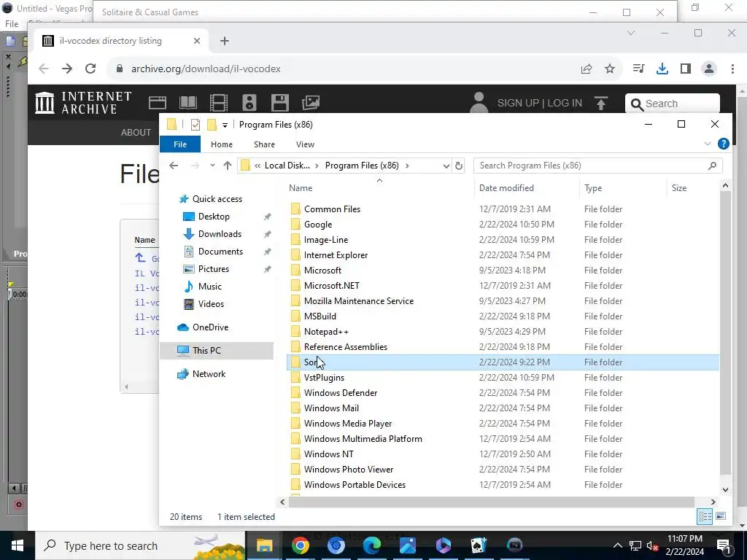This screenshot has height=560, width=747.
Task: Open Explorer recent locations dropdown
Action: pos(212,166)
